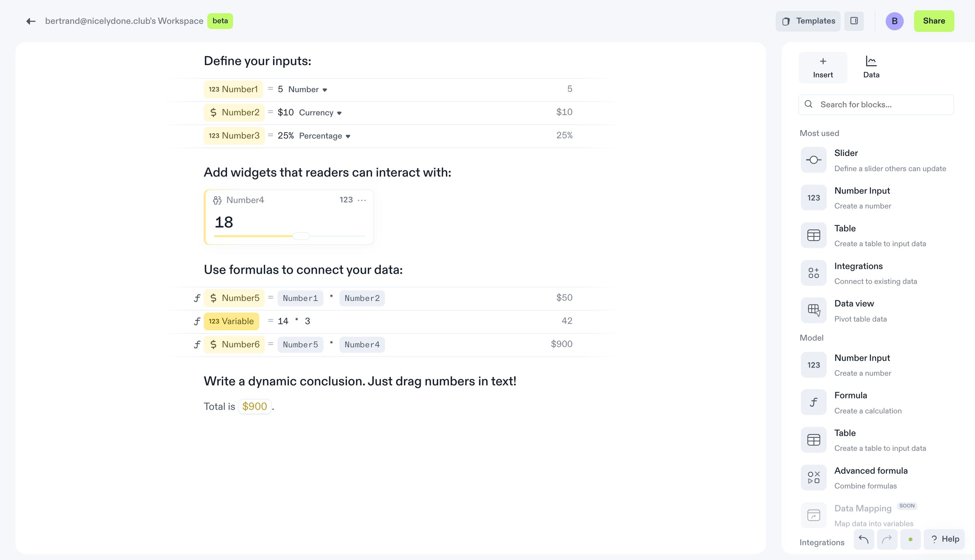Screen dimensions: 975x560
Task: Toggle the sidebar panel icon
Action: (854, 21)
